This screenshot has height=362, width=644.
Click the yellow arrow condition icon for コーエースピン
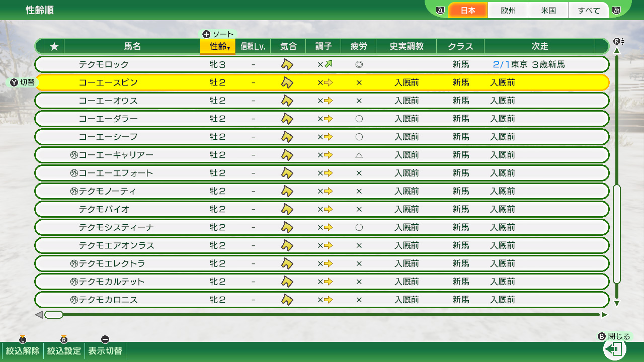tap(329, 82)
